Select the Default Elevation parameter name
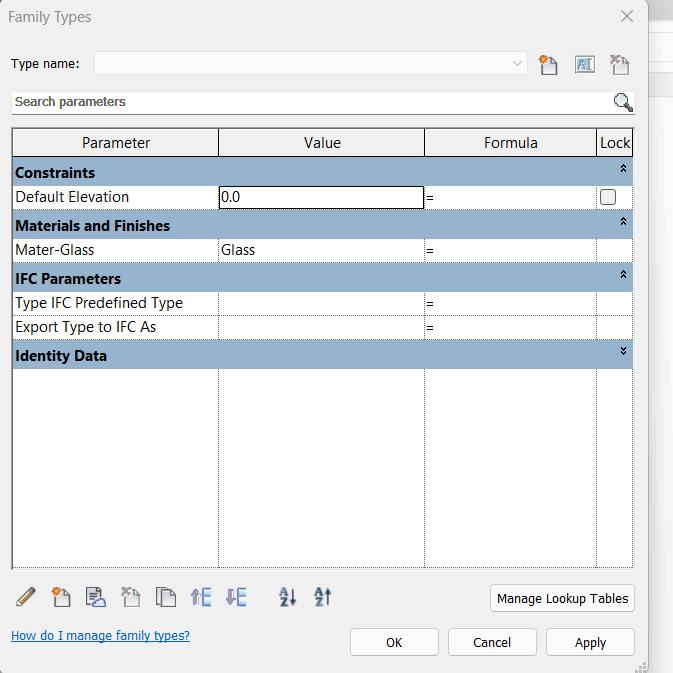 72,197
